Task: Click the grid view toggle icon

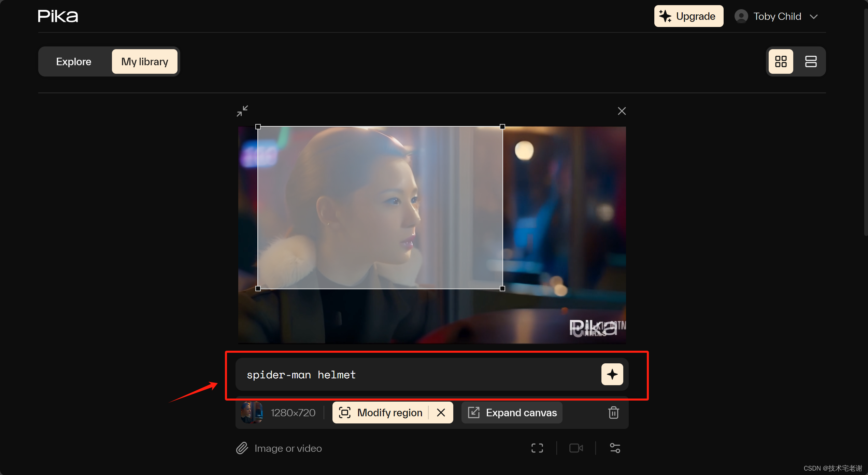Action: pyautogui.click(x=781, y=61)
